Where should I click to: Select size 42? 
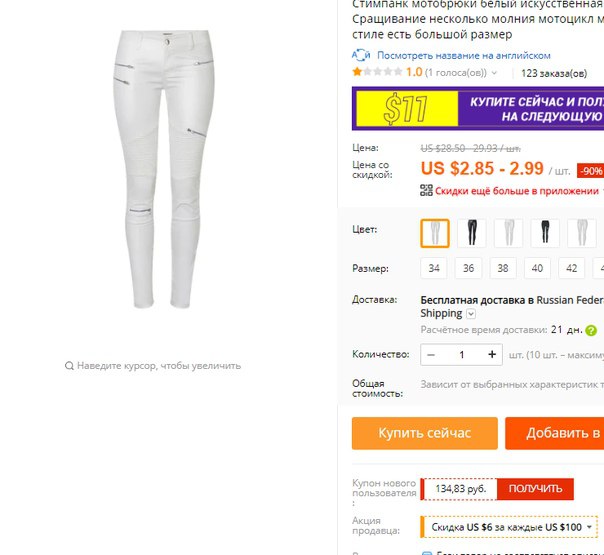[572, 268]
